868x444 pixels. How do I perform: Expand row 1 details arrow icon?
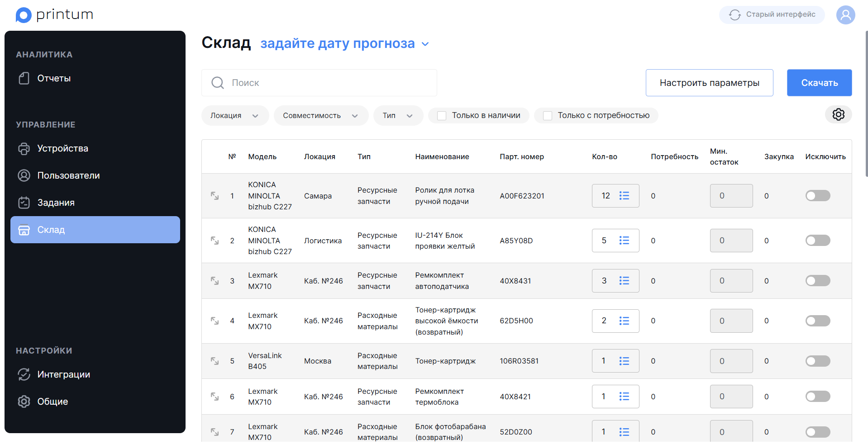tap(215, 196)
